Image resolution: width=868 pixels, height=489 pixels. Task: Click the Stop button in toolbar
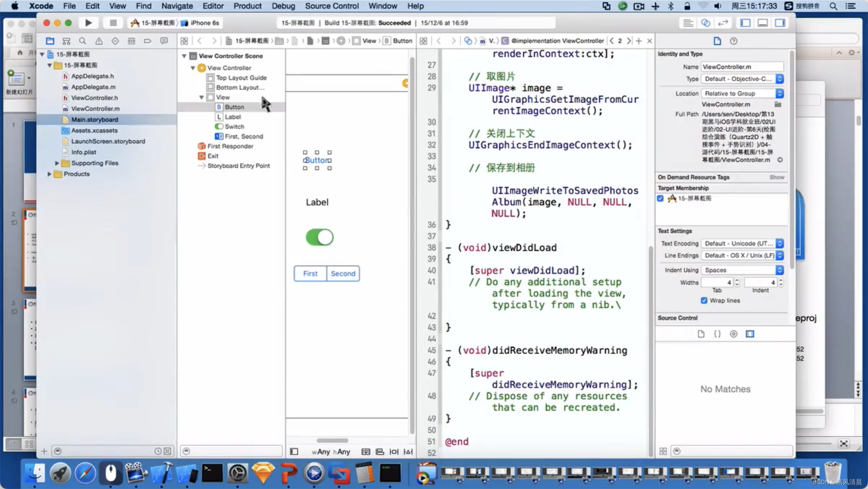tap(113, 23)
